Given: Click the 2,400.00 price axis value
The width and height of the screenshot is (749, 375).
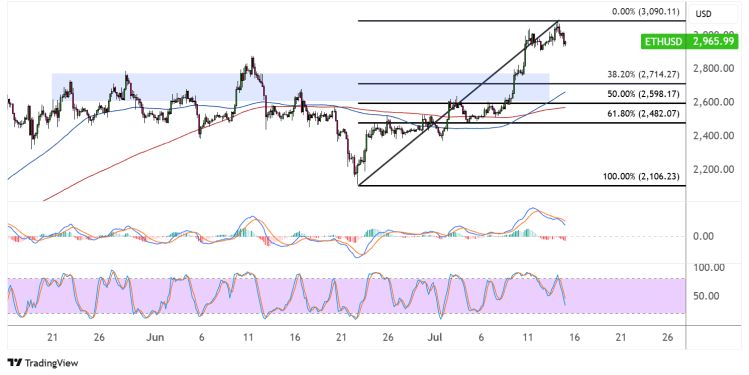Looking at the screenshot, I should pos(713,136).
